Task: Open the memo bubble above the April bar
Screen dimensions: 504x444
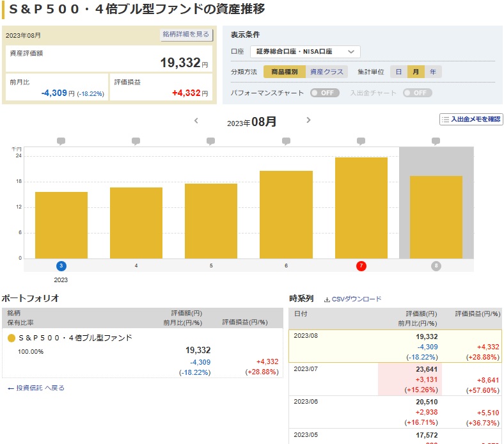Action: coord(136,141)
